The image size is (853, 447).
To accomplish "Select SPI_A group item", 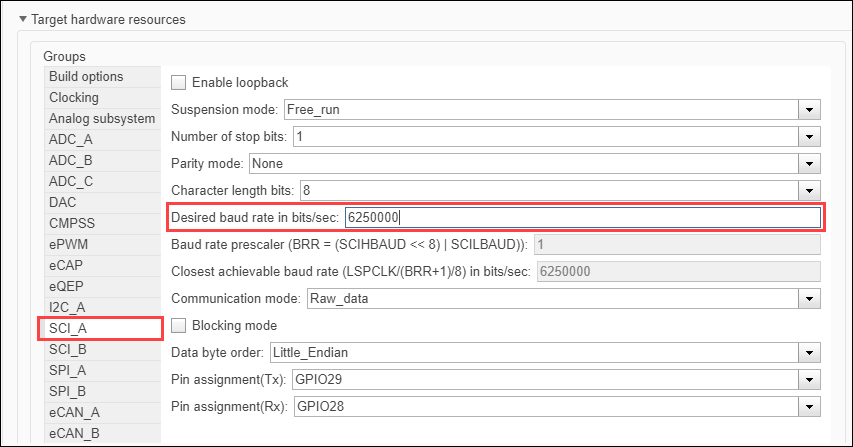I will 68,370.
